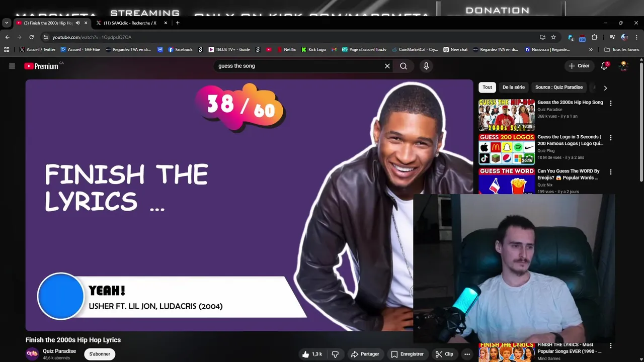This screenshot has height=362, width=644.
Task: Clear the search box text
Action: point(387,66)
